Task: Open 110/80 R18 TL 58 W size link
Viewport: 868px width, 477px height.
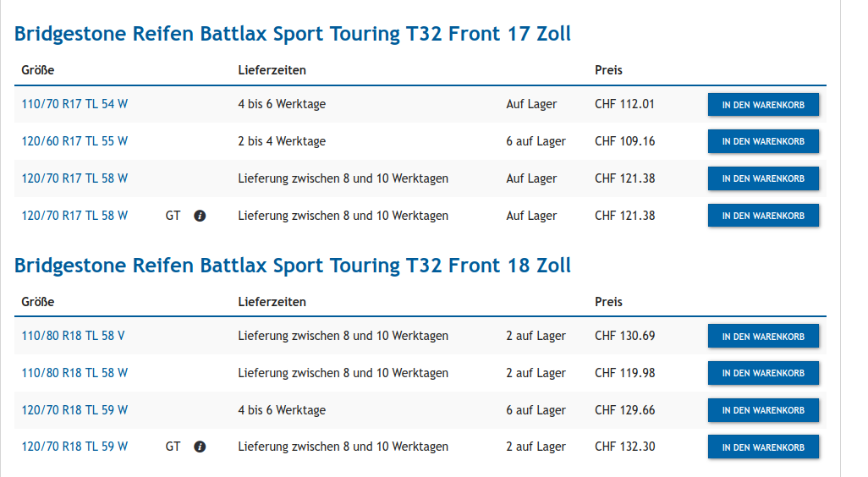Action: coord(74,373)
